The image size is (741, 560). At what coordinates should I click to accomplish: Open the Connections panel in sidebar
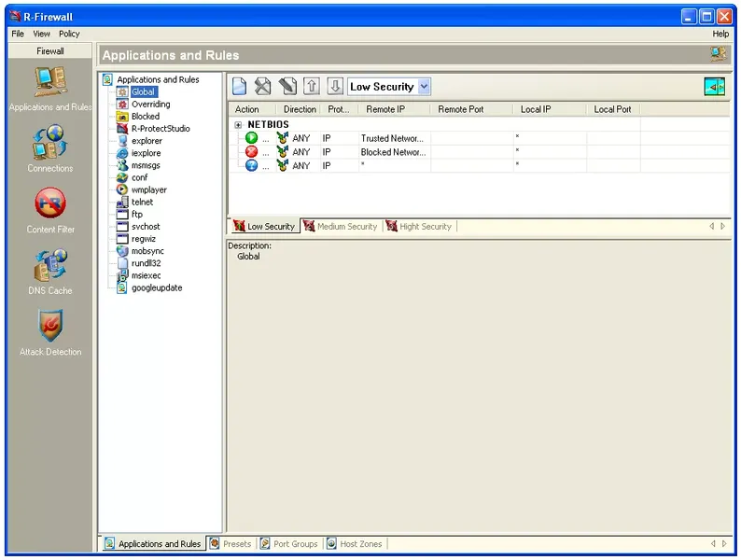(49, 147)
